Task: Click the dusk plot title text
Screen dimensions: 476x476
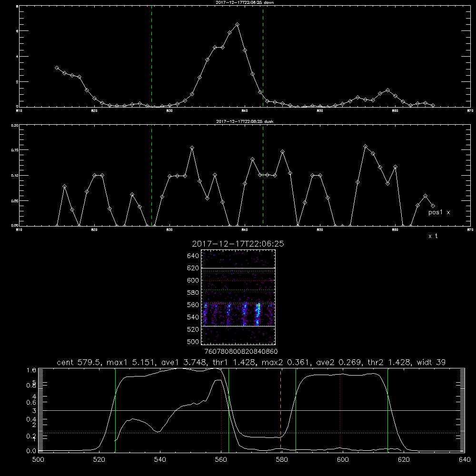Action: click(245, 121)
